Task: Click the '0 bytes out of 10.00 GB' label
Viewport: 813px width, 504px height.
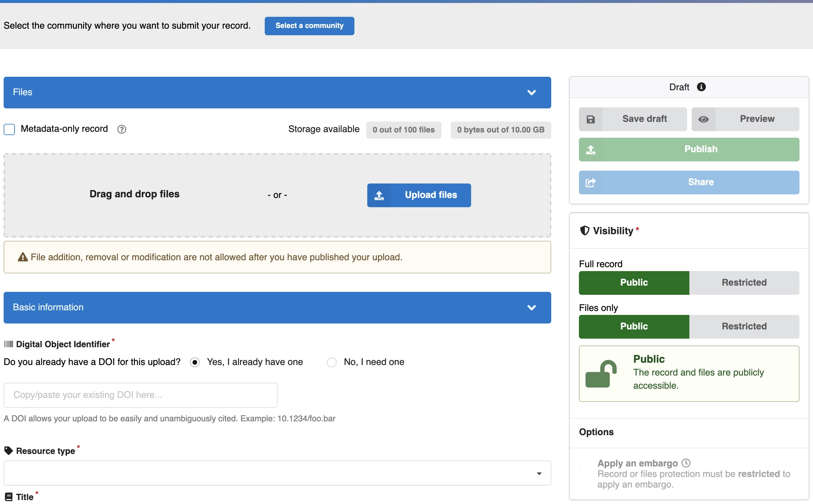Action: point(501,130)
